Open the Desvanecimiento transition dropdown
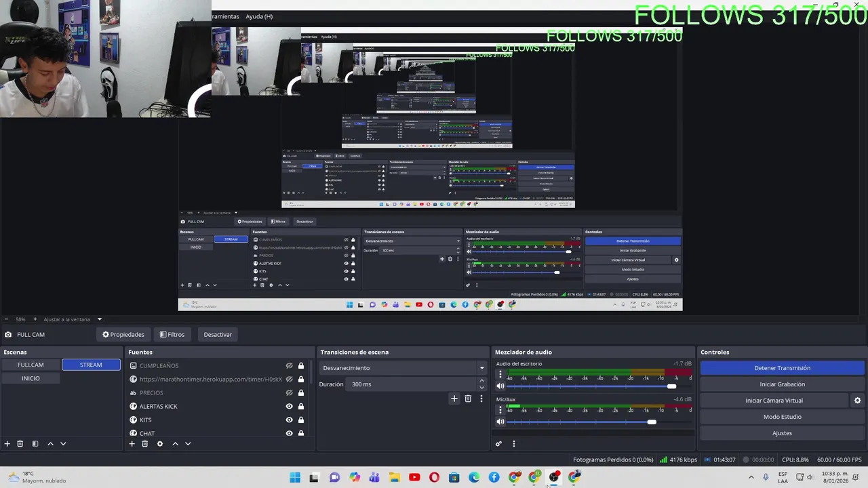868x488 pixels. pos(403,368)
